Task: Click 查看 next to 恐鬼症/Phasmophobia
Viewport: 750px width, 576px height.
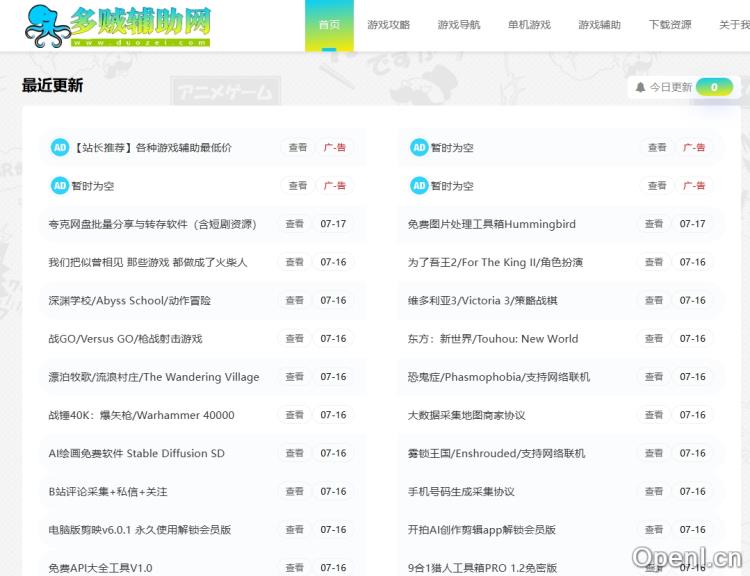Action: 654,377
